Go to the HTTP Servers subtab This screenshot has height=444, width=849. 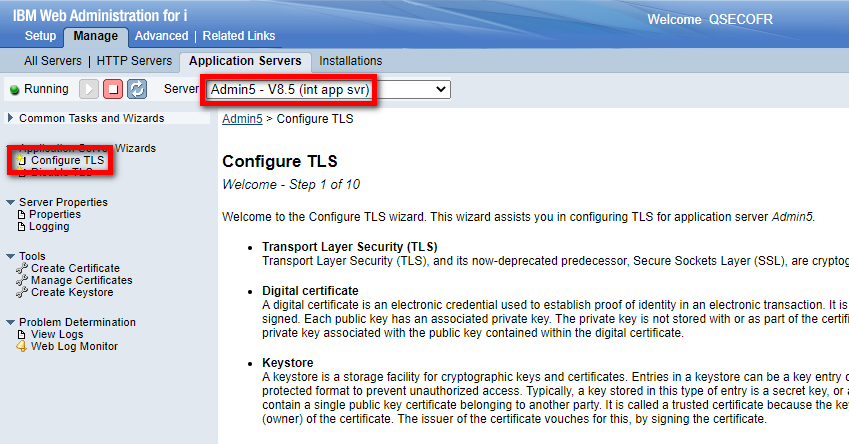(x=134, y=61)
